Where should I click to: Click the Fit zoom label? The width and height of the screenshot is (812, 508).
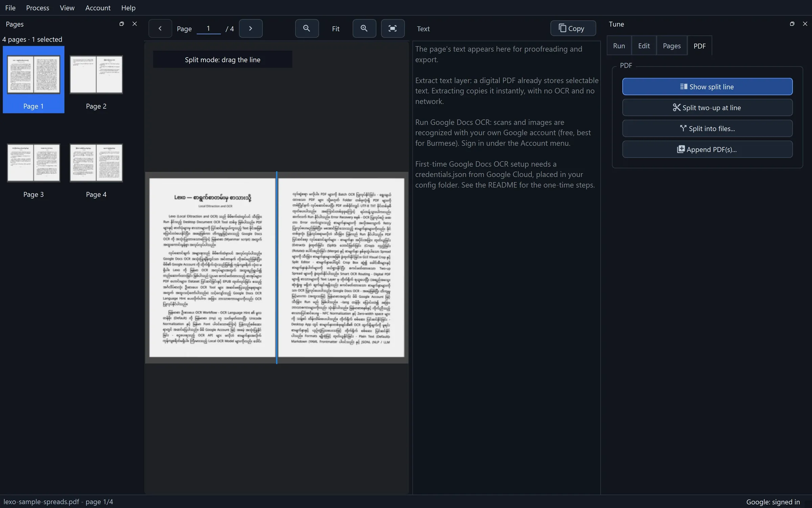[336, 29]
